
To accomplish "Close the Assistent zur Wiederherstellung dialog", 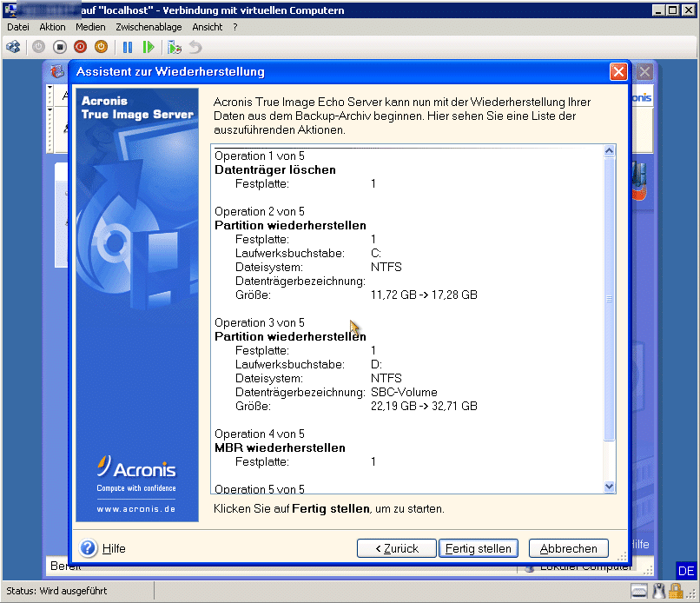I will [618, 72].
